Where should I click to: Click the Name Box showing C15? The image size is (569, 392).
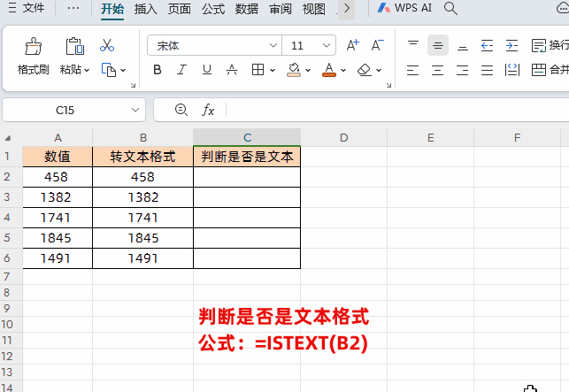[65, 110]
